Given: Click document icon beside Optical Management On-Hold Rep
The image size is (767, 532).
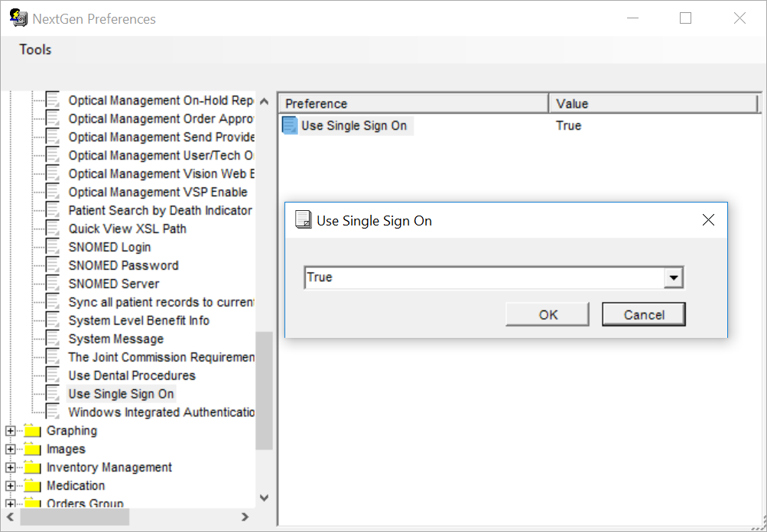Looking at the screenshot, I should pyautogui.click(x=52, y=100).
